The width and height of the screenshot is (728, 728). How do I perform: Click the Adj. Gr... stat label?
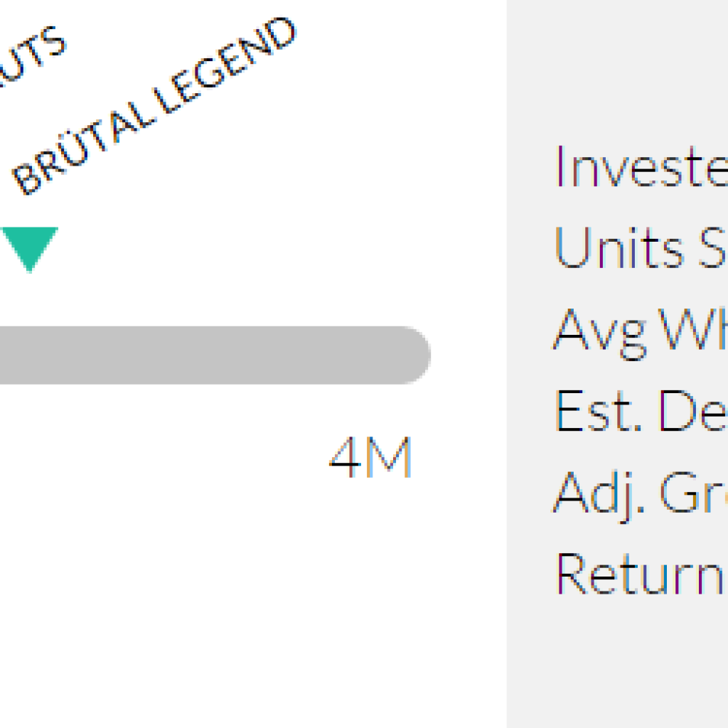[x=640, y=492]
